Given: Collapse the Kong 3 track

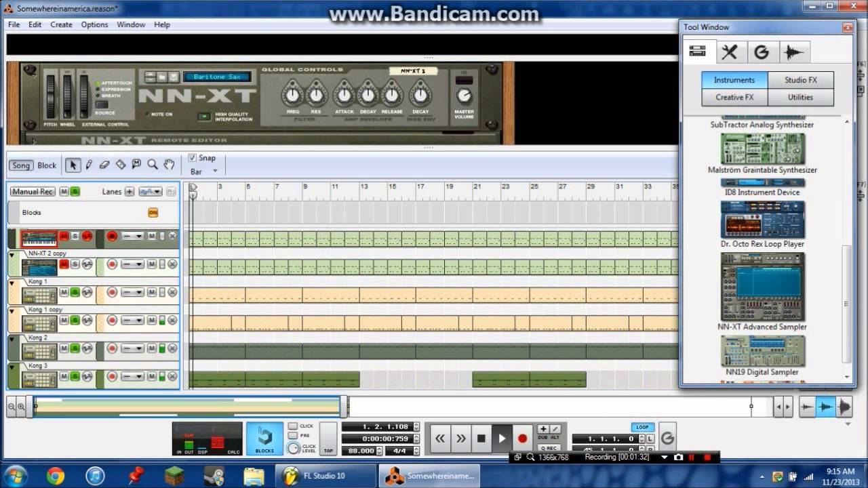Looking at the screenshot, I should (x=12, y=367).
